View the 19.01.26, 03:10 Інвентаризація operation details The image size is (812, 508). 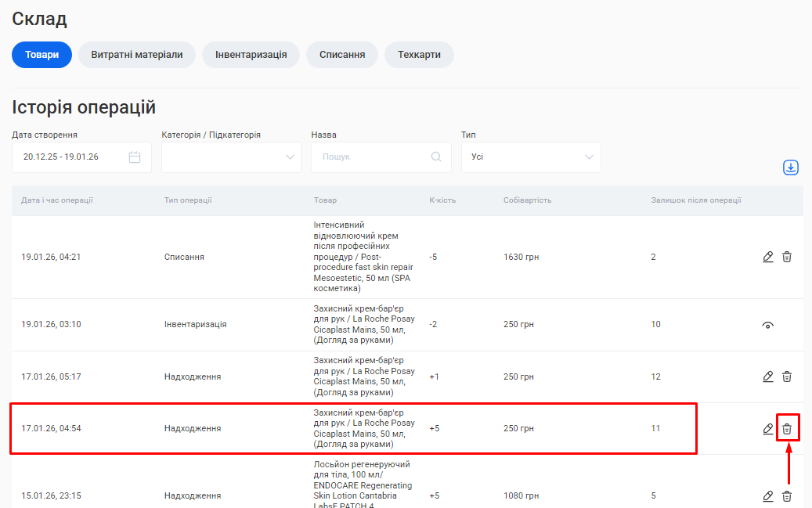(768, 325)
